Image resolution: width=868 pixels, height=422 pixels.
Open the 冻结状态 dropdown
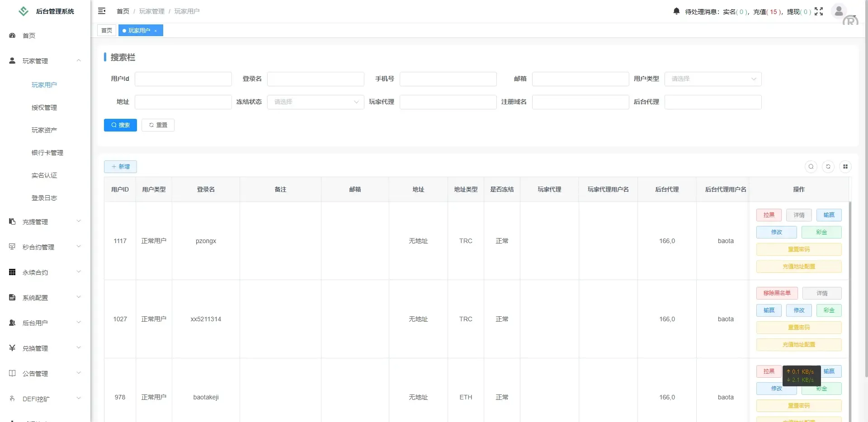pos(315,102)
